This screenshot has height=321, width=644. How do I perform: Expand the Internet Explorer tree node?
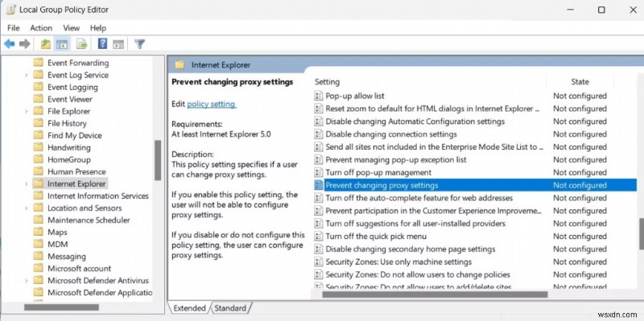click(x=27, y=184)
